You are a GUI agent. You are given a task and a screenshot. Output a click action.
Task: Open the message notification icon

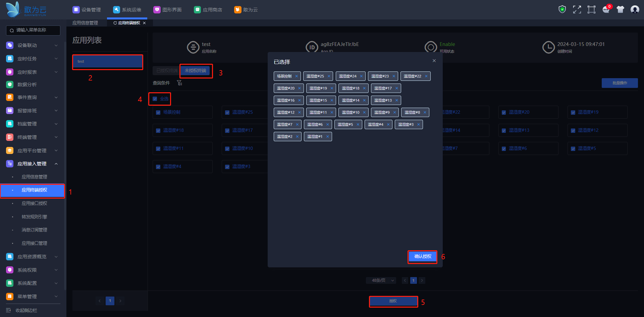click(x=606, y=9)
